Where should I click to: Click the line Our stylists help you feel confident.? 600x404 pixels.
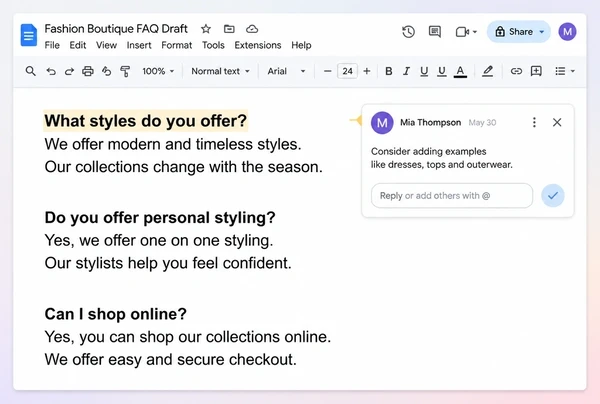[168, 263]
